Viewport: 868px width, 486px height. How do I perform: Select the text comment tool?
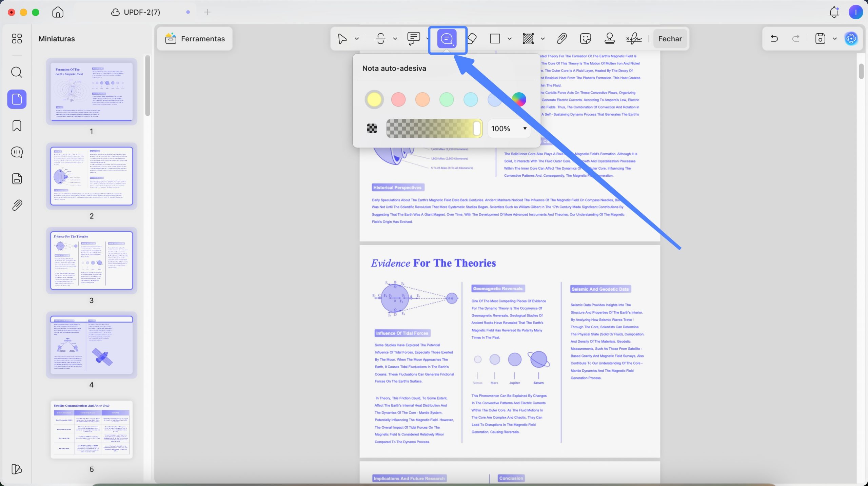click(x=414, y=39)
